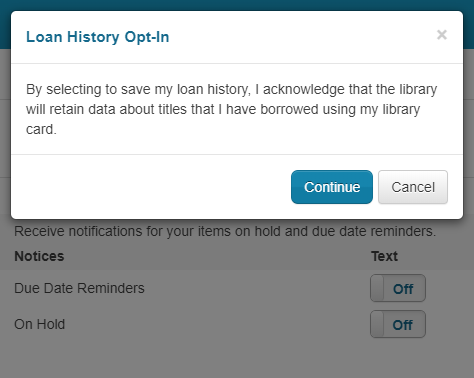Screen dimensions: 474x378
Task: Click the word card. in dialog text
Action: [x=41, y=129]
